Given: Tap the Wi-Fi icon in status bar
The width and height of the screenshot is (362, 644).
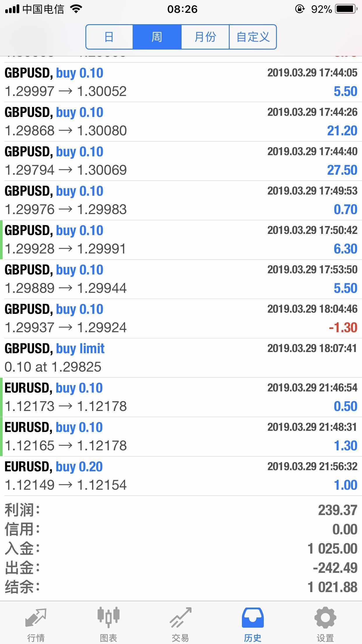Looking at the screenshot, I should click(x=76, y=9).
